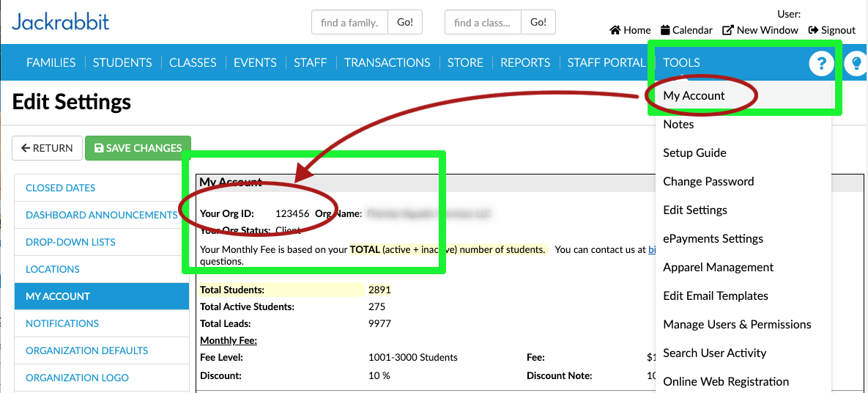Open DASHBOARD ANNOUNCEMENTS settings section

point(102,215)
